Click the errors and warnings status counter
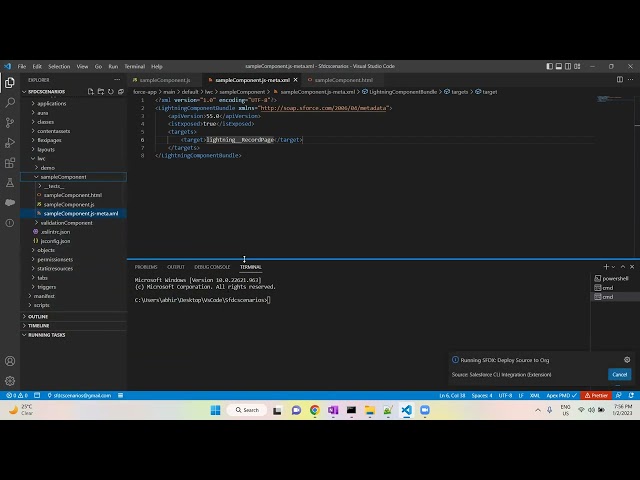 tap(17, 396)
